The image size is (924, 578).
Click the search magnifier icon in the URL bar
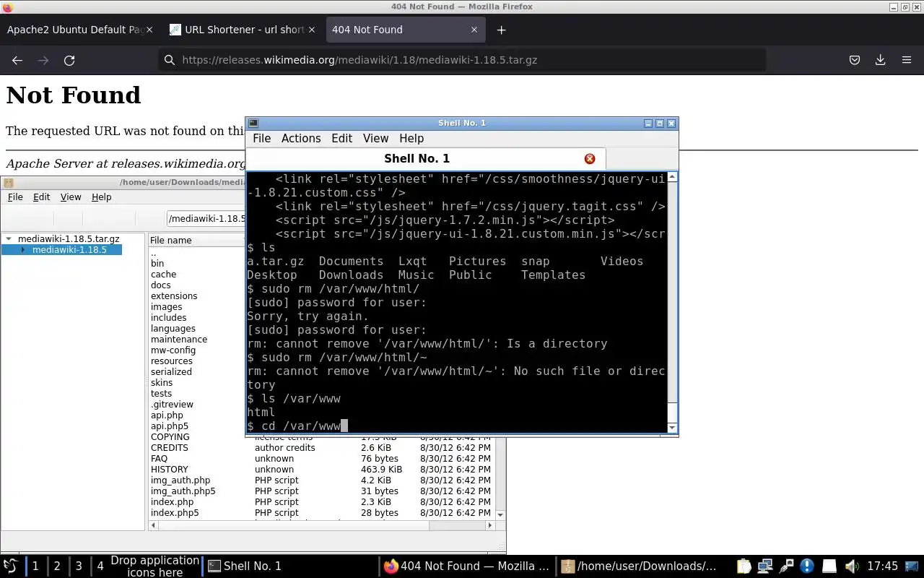[x=170, y=60]
